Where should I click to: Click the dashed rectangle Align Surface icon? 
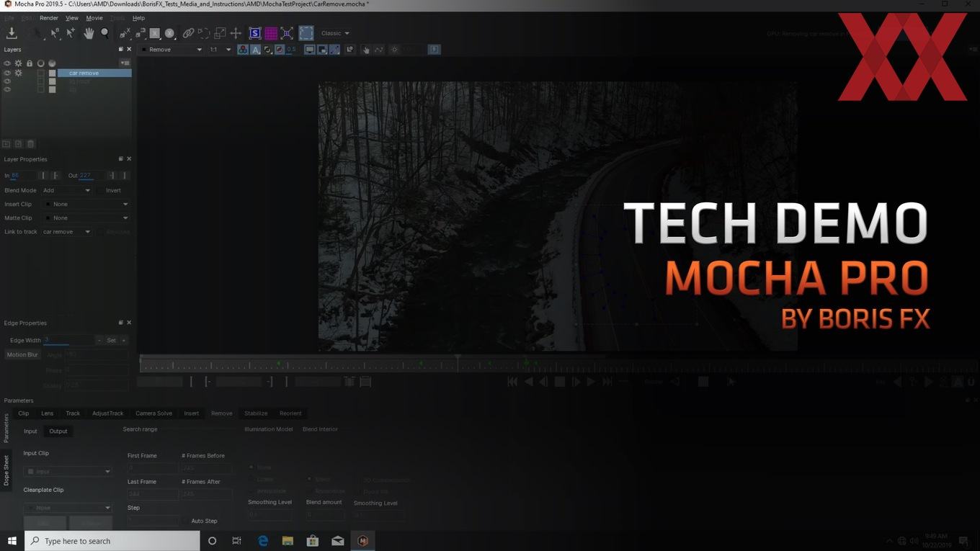tap(306, 33)
